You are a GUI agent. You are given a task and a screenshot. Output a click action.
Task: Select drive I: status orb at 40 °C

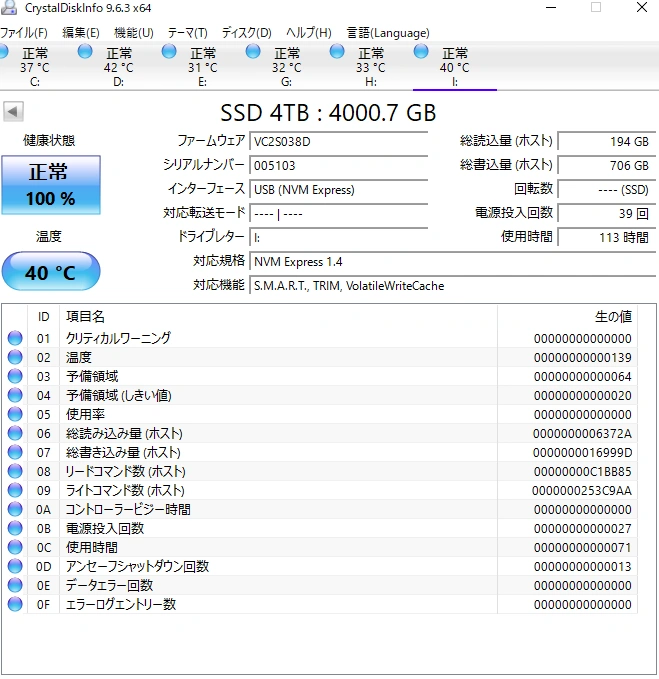(421, 52)
